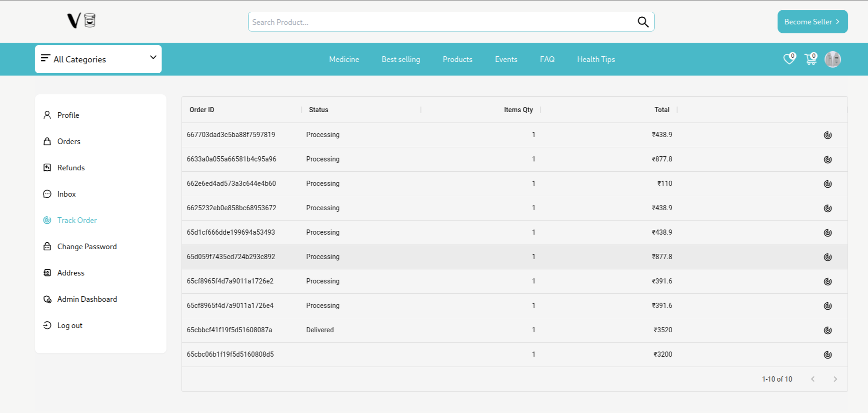Click the user profile avatar

coord(832,59)
